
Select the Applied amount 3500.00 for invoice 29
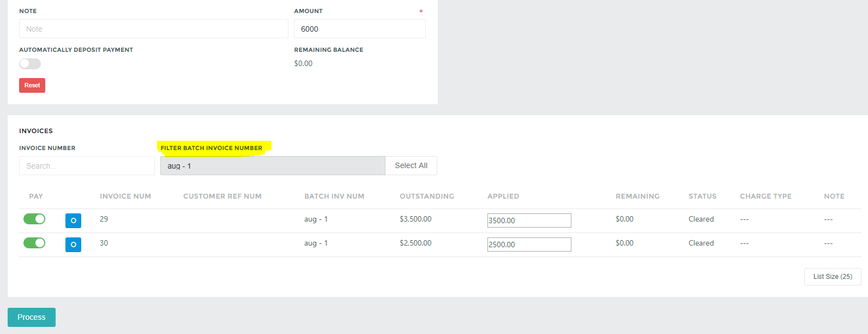pos(528,220)
